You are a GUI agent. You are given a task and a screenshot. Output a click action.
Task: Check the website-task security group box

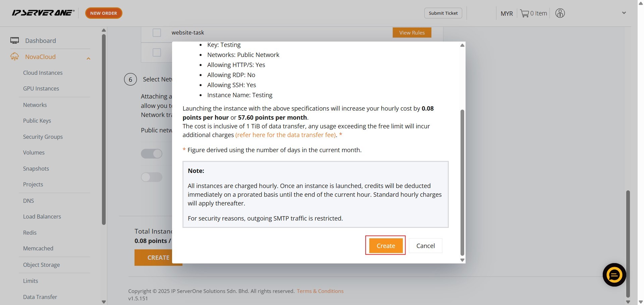pos(157,33)
